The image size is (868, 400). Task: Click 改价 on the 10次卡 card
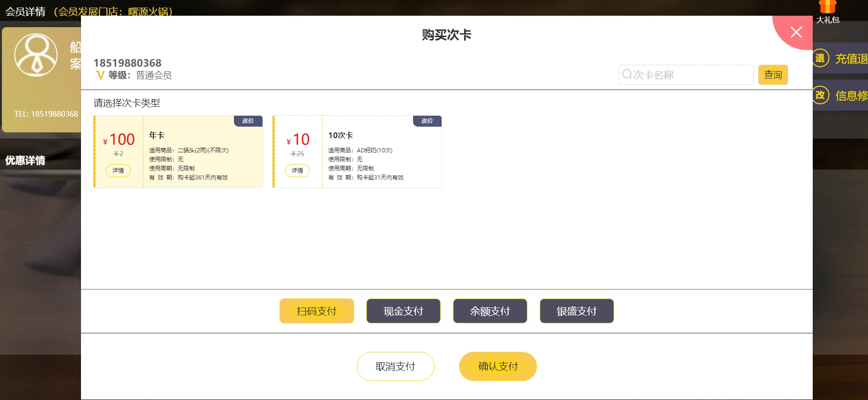pyautogui.click(x=427, y=121)
